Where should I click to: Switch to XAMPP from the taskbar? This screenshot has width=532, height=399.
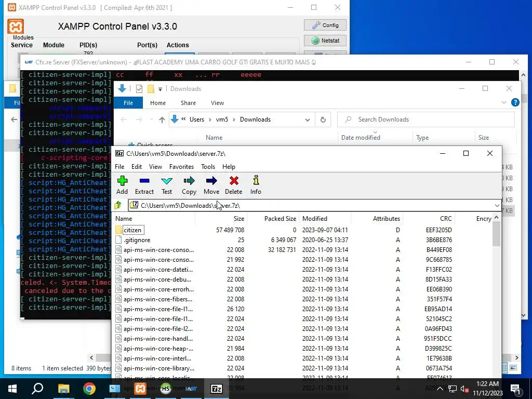pos(140,389)
